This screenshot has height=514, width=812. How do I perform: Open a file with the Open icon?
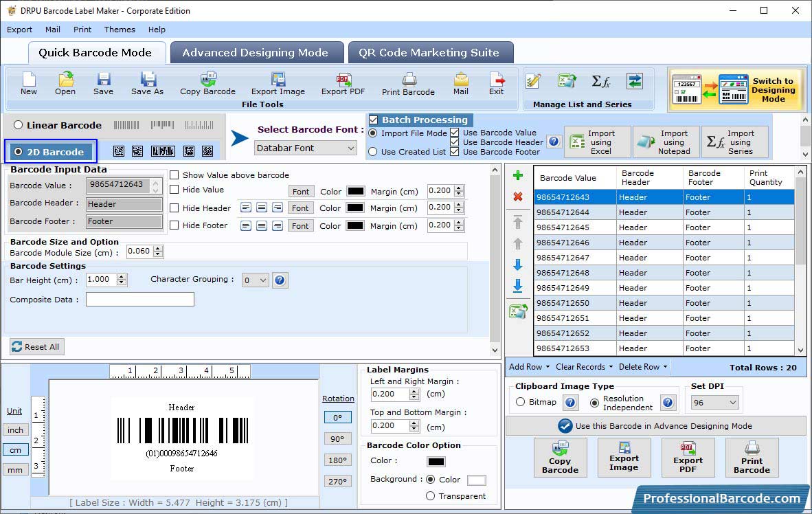(x=65, y=84)
